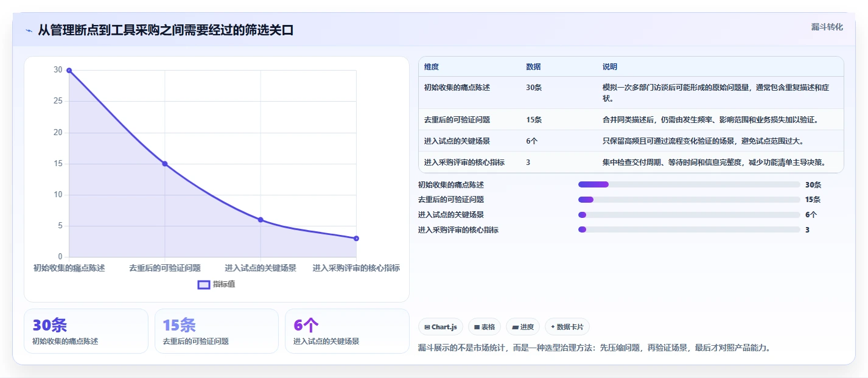Click the 进入试点的关键场景 progress bar
Viewport: 868px width, 378px height.
pyautogui.click(x=689, y=215)
